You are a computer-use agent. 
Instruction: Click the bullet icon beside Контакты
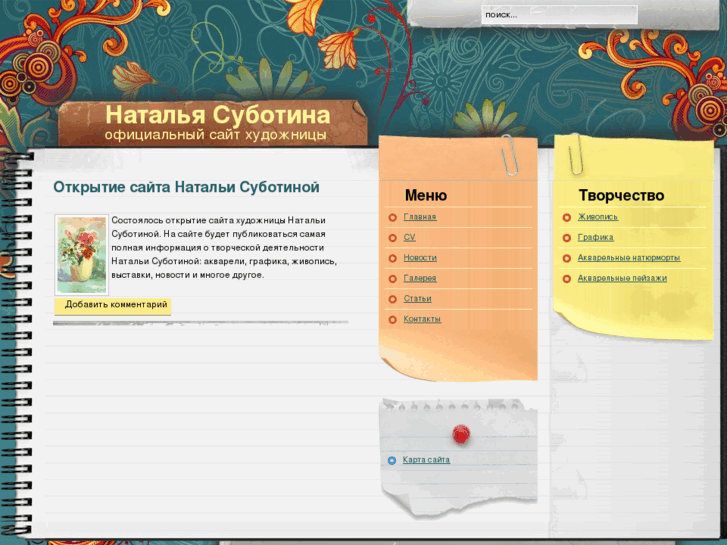pos(393,319)
